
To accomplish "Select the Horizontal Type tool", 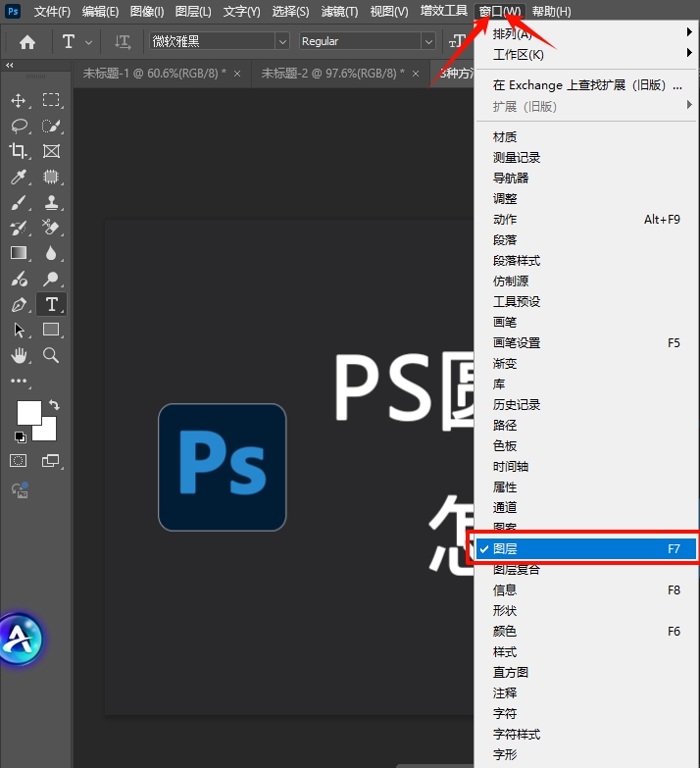I will coord(51,304).
